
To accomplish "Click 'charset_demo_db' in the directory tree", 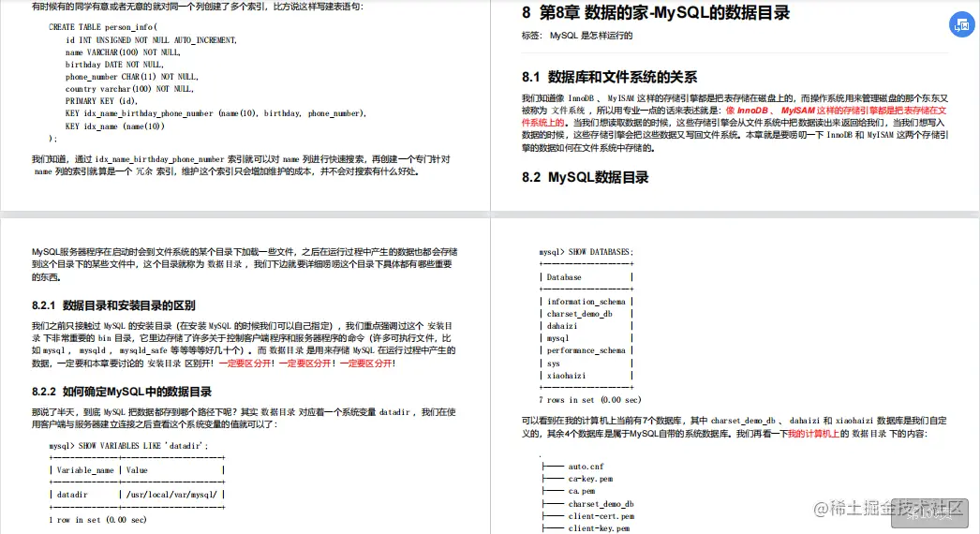I will [x=601, y=504].
